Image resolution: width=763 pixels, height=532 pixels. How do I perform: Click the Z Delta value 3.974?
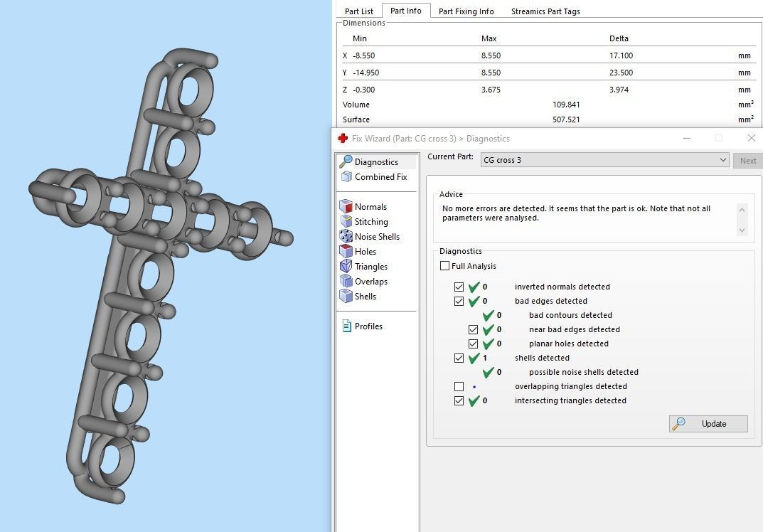619,90
